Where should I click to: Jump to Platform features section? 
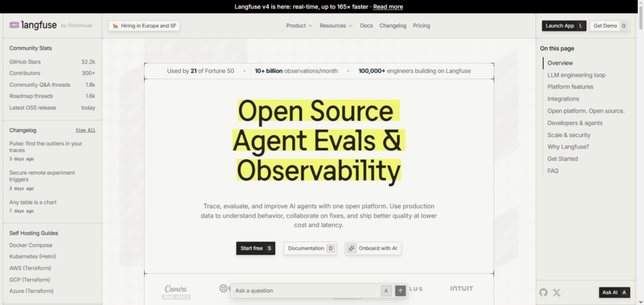tap(570, 87)
